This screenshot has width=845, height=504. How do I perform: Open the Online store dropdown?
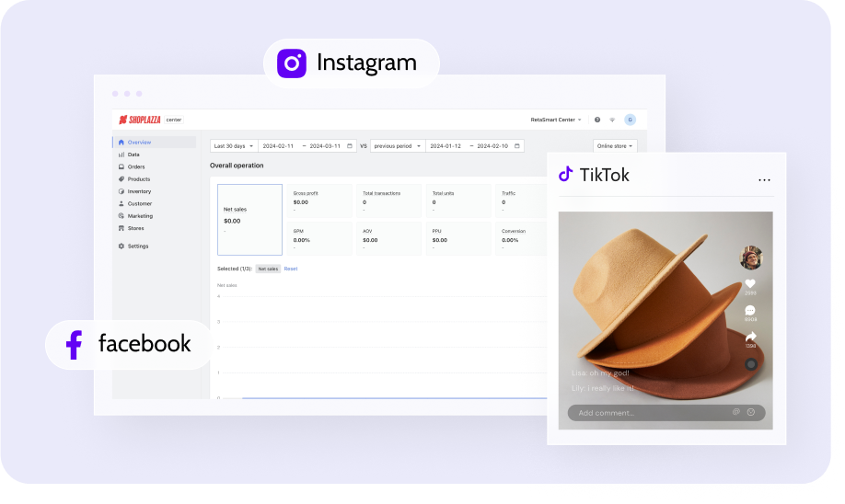(x=615, y=146)
